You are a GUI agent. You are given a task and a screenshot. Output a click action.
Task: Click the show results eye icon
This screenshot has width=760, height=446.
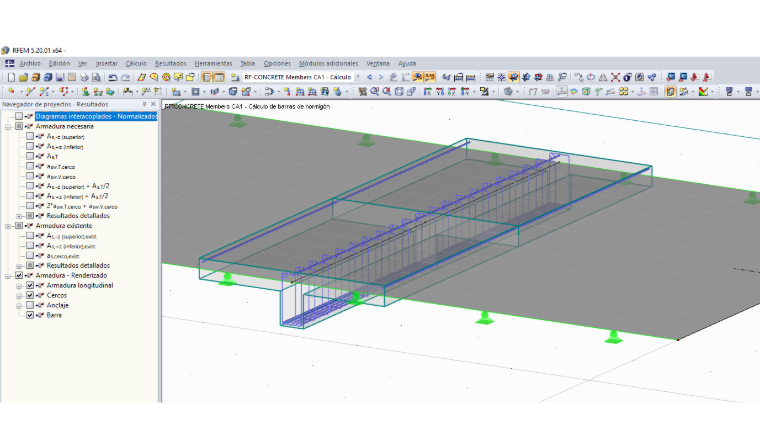[417, 77]
